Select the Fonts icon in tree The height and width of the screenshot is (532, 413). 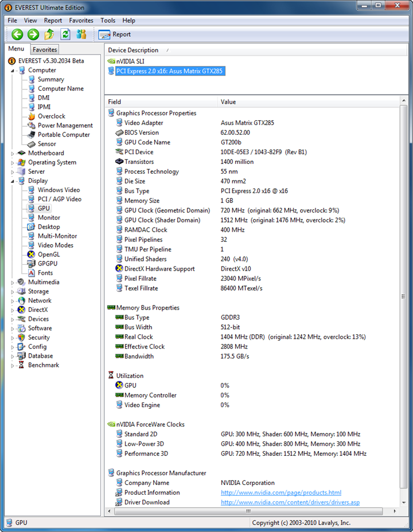click(x=31, y=273)
